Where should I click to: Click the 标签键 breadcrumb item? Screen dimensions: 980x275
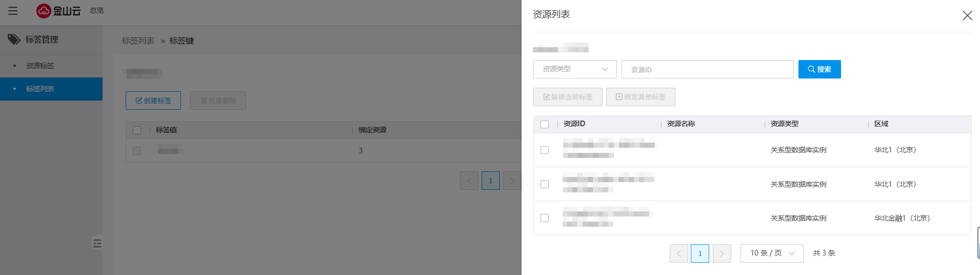point(182,41)
